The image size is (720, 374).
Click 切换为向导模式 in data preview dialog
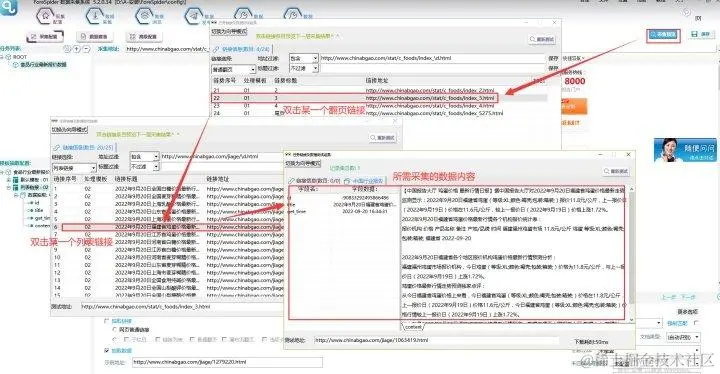pos(303,164)
